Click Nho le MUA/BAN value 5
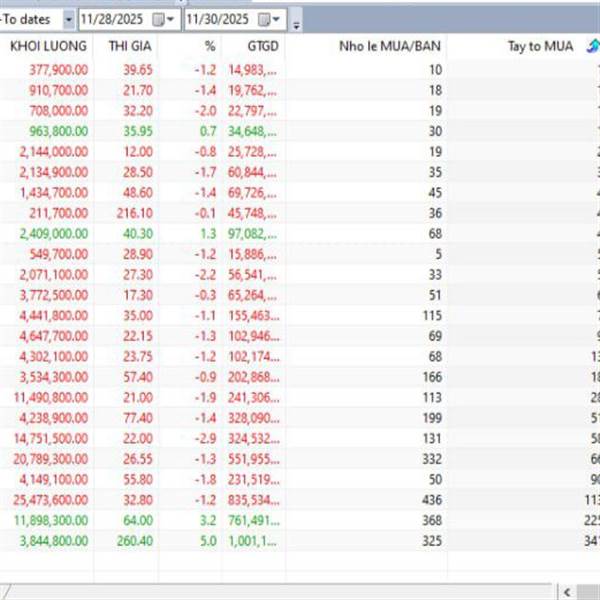600x600 pixels. [439, 254]
